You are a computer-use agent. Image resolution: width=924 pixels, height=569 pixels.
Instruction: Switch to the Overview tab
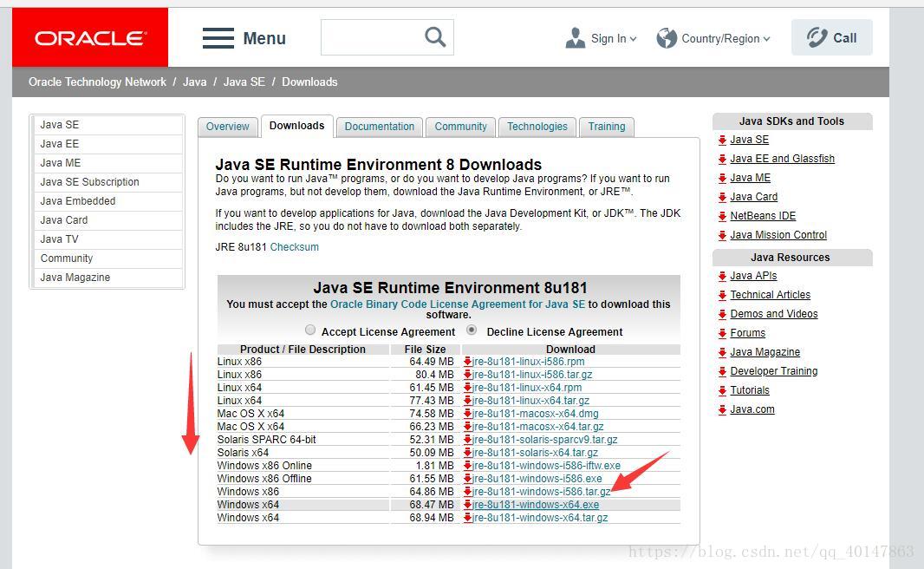[x=227, y=127]
